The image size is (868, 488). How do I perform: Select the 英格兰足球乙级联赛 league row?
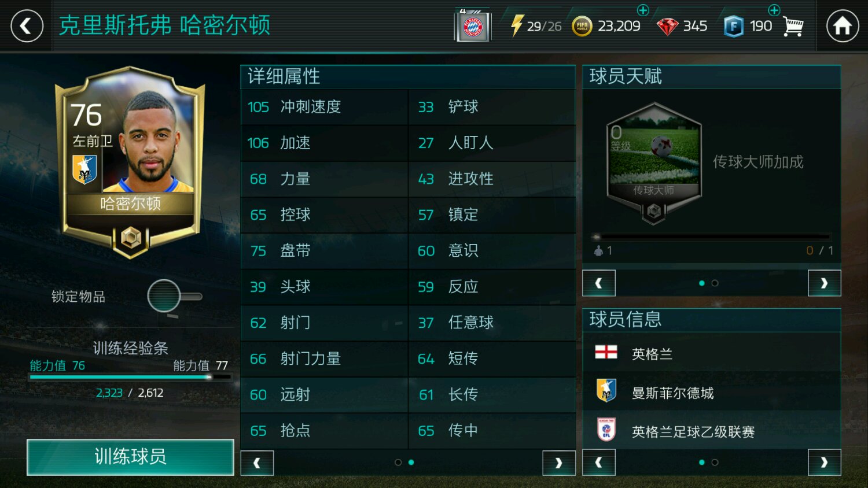[711, 431]
